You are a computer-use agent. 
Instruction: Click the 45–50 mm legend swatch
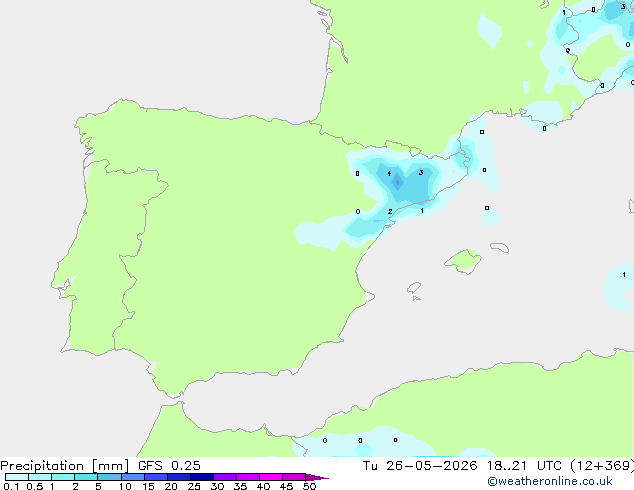tap(294, 477)
